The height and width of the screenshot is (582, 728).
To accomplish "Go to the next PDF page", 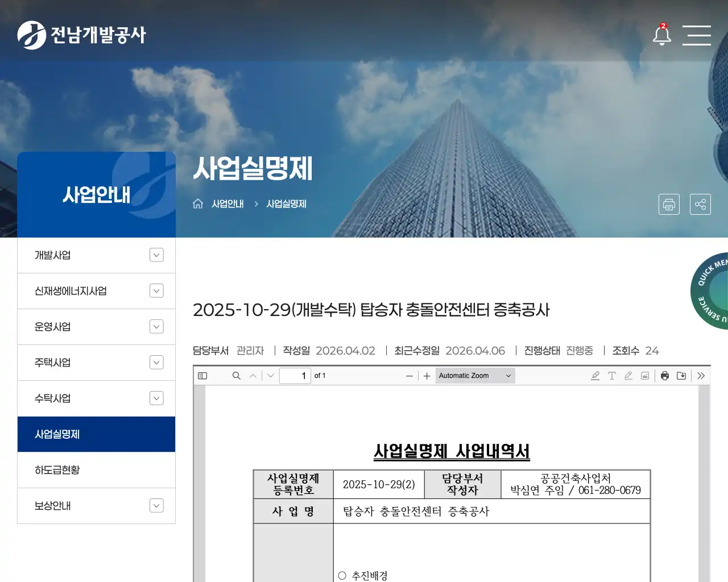I will pos(271,376).
